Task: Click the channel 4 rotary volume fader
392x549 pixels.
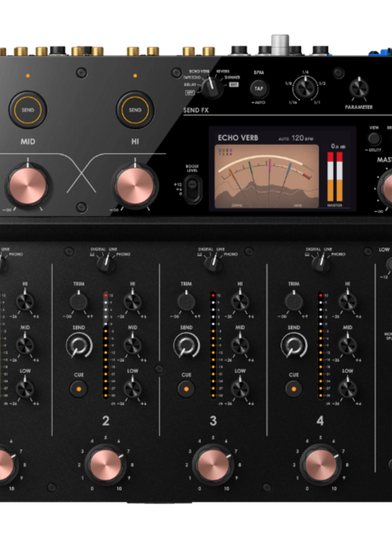Action: [x=320, y=465]
